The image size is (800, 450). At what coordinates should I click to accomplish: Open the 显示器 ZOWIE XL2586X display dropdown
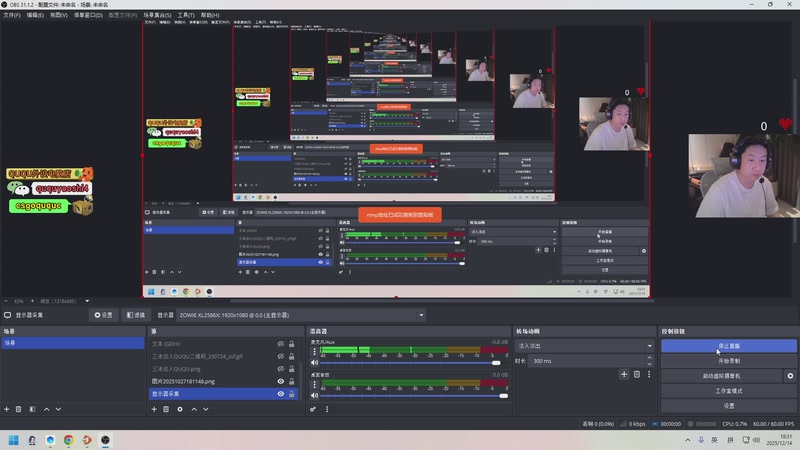coord(301,315)
